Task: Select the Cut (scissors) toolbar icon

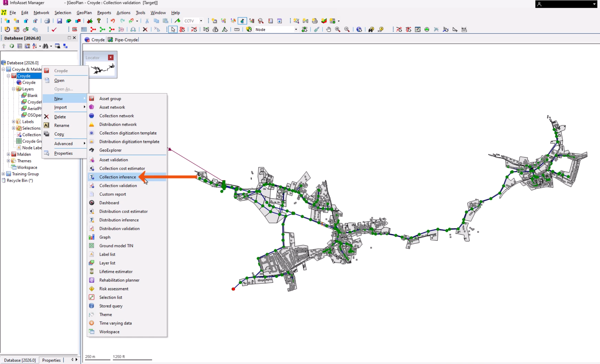Action: click(x=147, y=21)
